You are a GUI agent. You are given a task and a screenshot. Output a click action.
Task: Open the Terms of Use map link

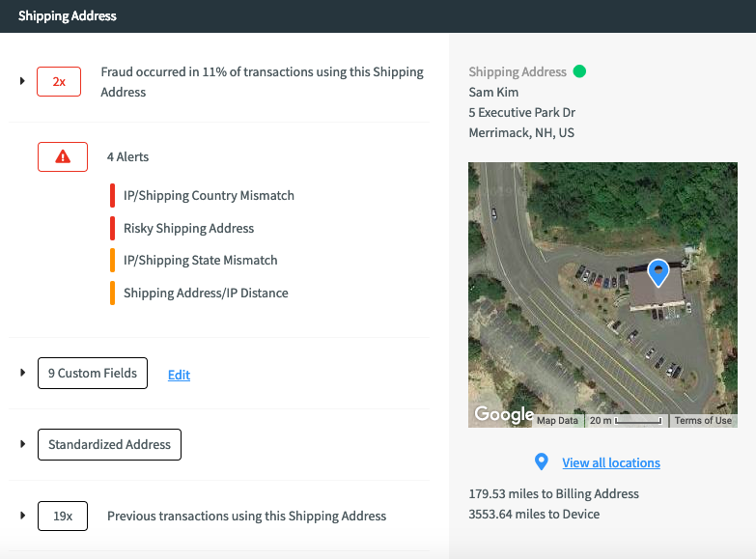pyautogui.click(x=702, y=420)
